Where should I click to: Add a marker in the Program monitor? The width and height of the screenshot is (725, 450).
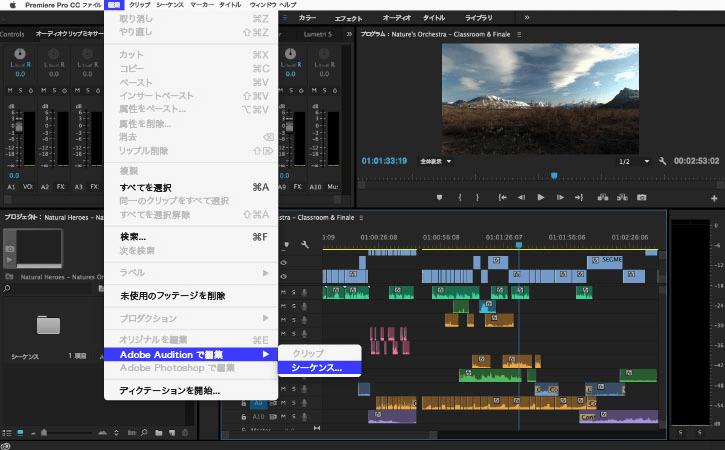click(x=439, y=197)
